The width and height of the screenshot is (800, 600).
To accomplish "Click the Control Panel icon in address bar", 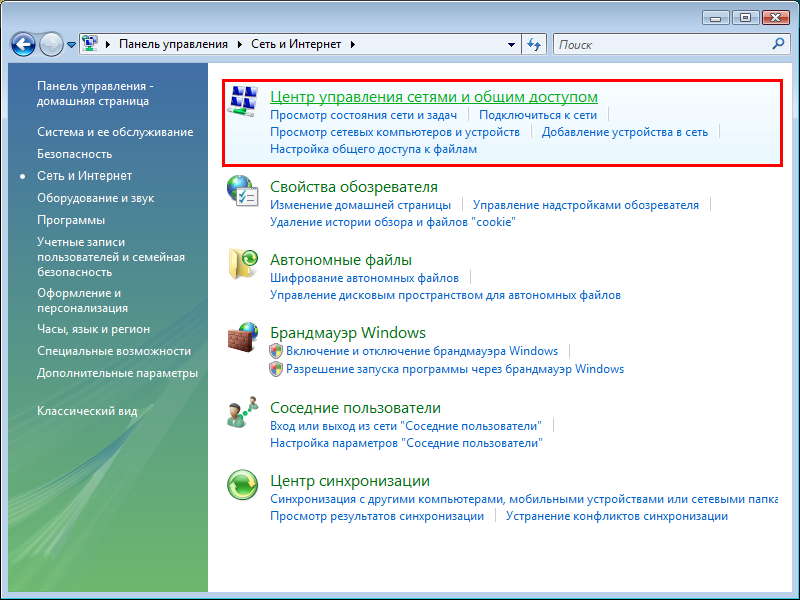I will click(90, 44).
